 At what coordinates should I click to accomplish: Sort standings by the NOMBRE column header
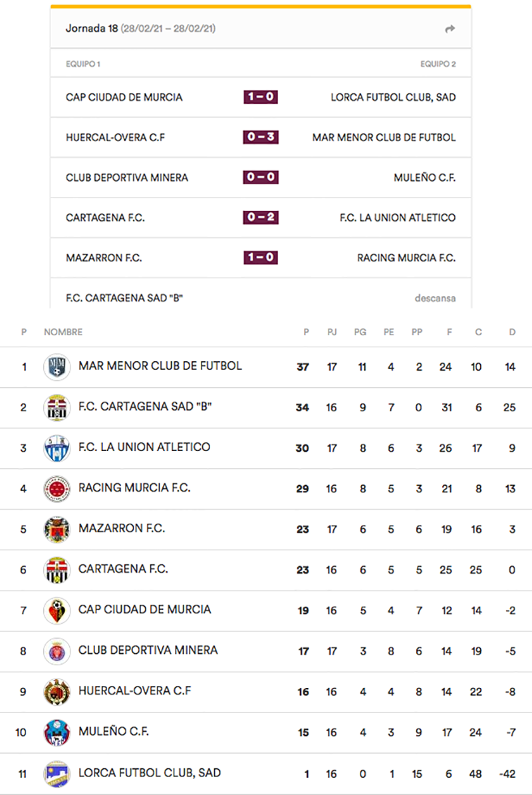63,332
